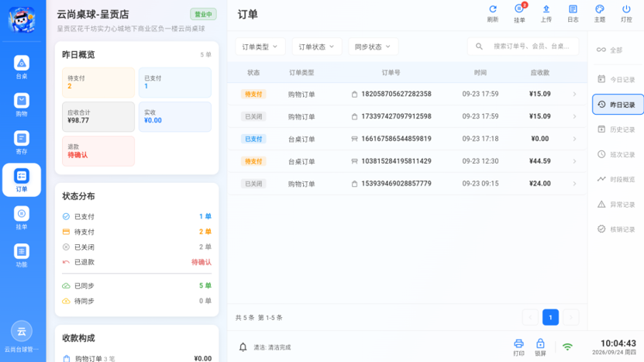Image resolution: width=644 pixels, height=362 pixels.
Task: Open the 挂单 sidebar section
Action: (22, 218)
